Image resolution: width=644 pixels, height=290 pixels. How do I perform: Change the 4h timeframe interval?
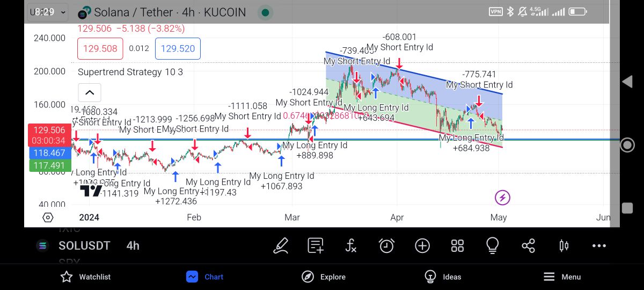(x=133, y=245)
